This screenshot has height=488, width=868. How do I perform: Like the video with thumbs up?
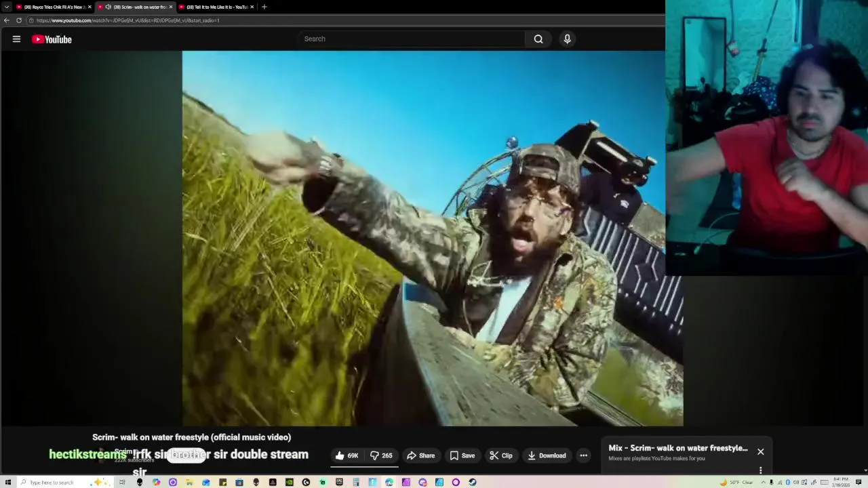pos(347,455)
